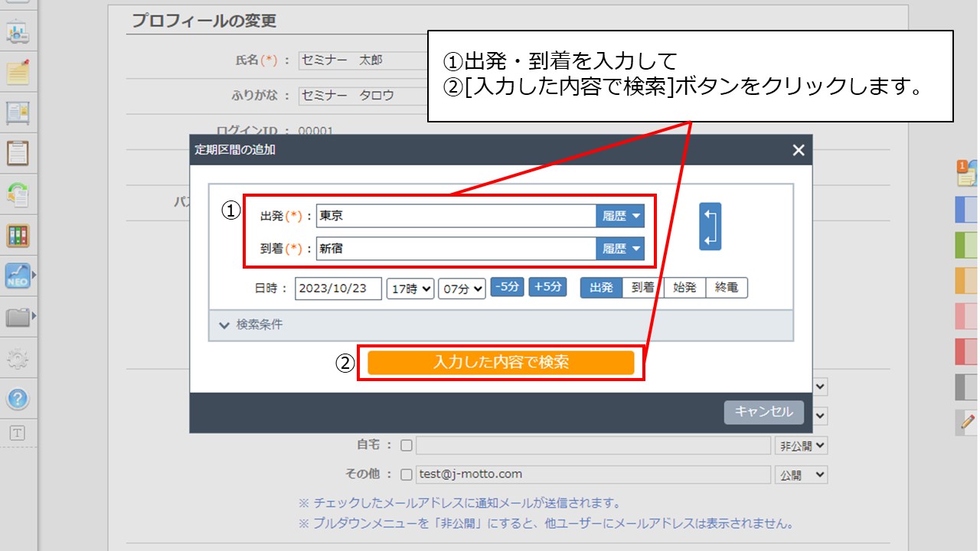Open the 履歴 dropdown next to 出発

point(622,216)
